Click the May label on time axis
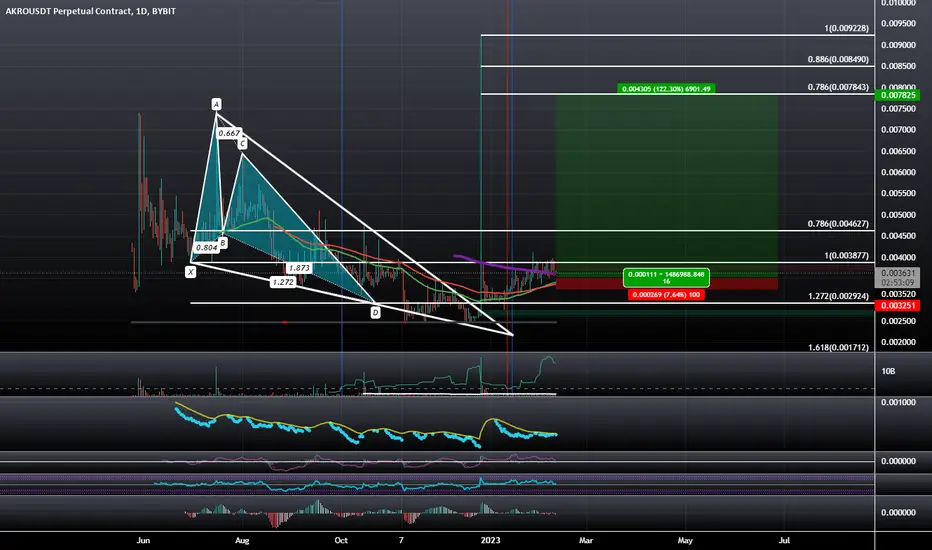The width and height of the screenshot is (932, 550). pos(685,540)
